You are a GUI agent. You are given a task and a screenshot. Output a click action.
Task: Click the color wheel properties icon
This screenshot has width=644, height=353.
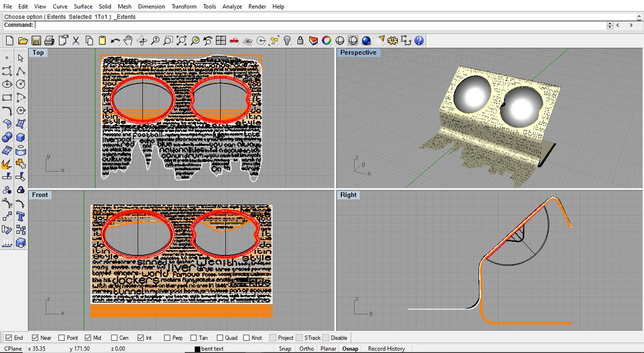[326, 41]
